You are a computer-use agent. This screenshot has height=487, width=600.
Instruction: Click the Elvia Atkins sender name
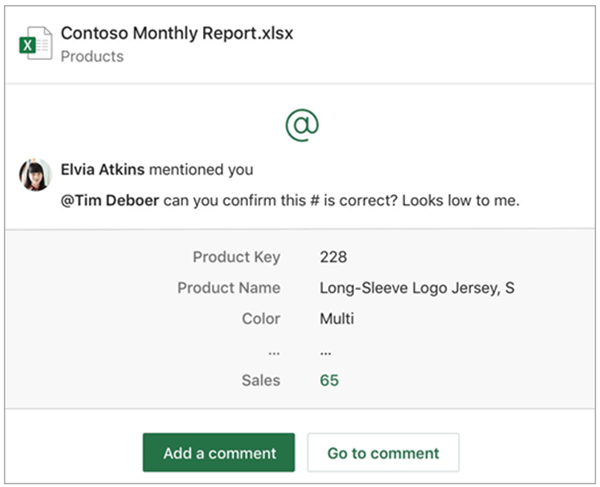coord(102,169)
